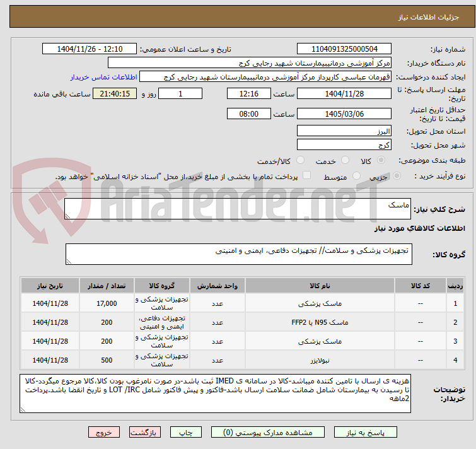
Task: Open اطلاعات تماس خریدار link
Action: pyautogui.click(x=104, y=77)
